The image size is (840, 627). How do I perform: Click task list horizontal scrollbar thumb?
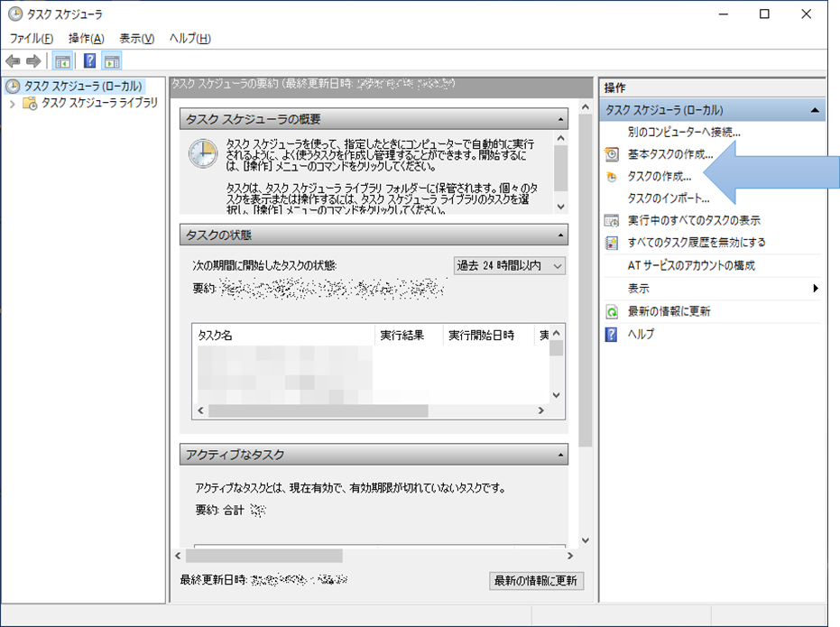(318, 410)
